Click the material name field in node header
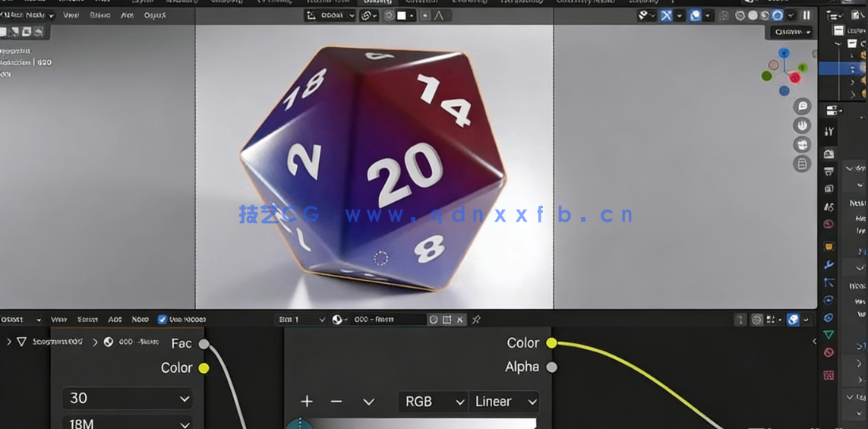 pos(389,320)
